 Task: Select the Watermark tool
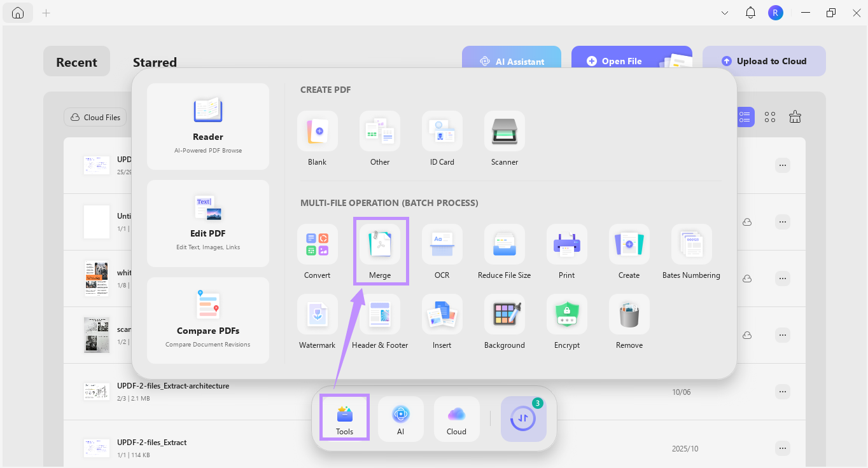click(317, 321)
